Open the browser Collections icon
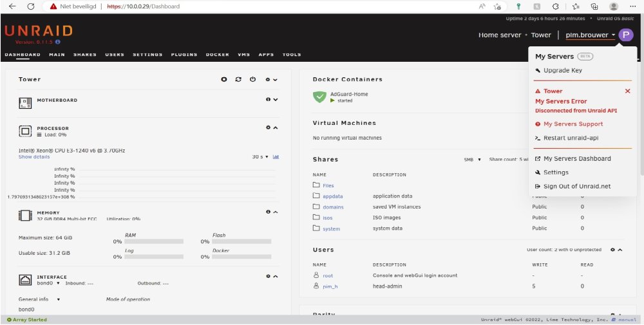 pos(594,6)
